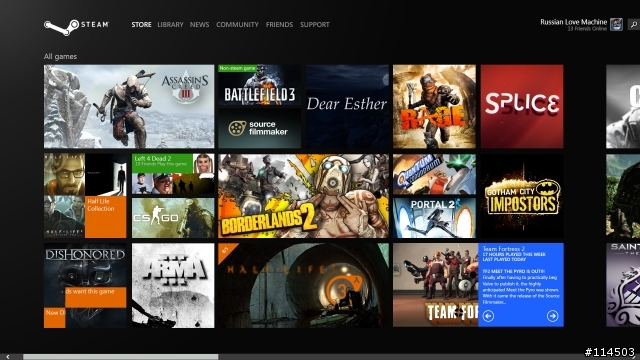Go to the COMMUNITY tab

tap(237, 24)
